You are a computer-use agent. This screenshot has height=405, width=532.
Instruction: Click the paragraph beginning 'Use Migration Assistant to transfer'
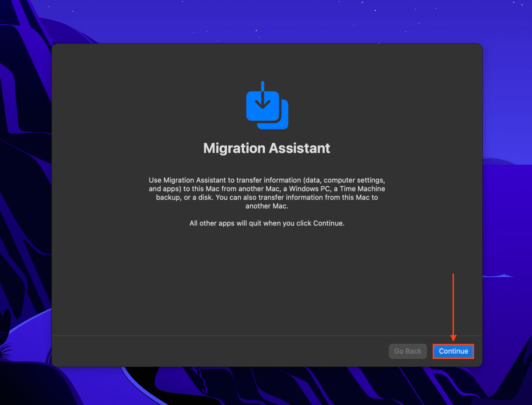pyautogui.click(x=267, y=193)
